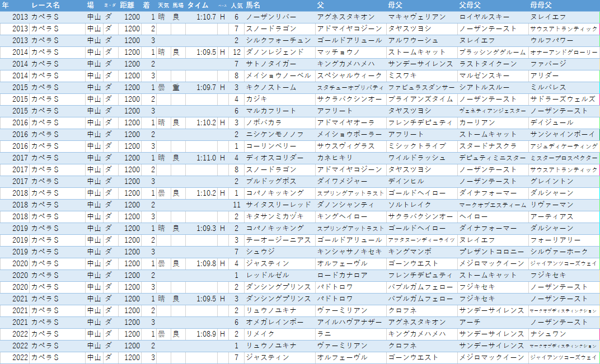Select the ウルフパワー cell
This screenshot has height=364, width=600.
[x=552, y=40]
